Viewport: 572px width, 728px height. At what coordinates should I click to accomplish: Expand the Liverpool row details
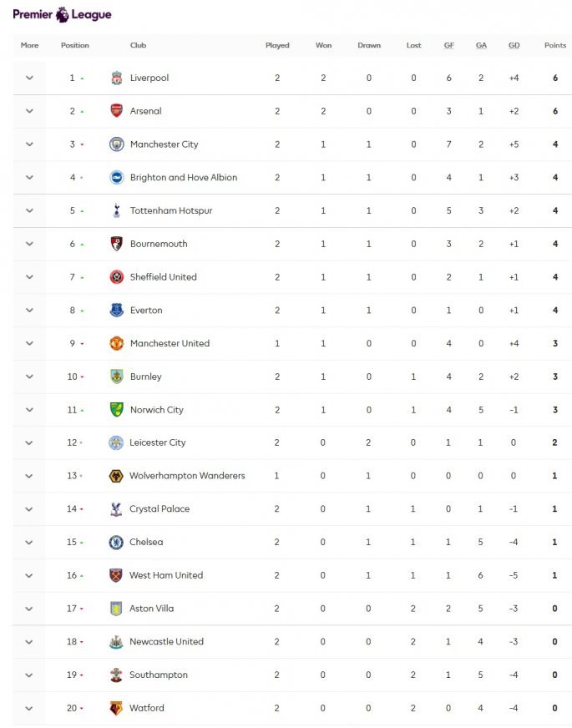[29, 78]
